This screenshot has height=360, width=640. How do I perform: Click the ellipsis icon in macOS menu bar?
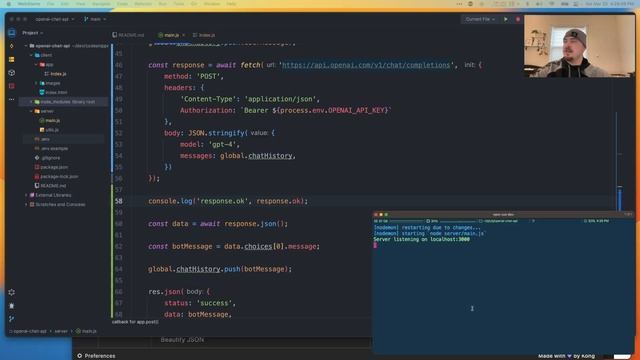coord(459,4)
